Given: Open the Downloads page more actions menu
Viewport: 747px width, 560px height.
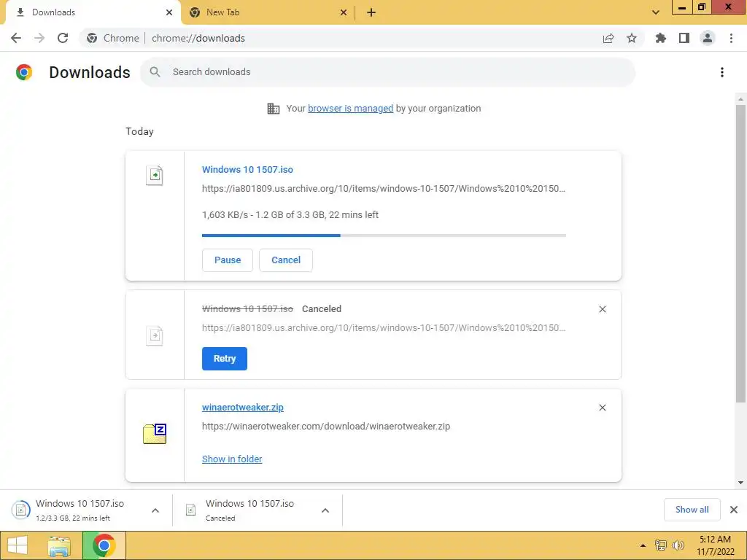Looking at the screenshot, I should coord(722,72).
